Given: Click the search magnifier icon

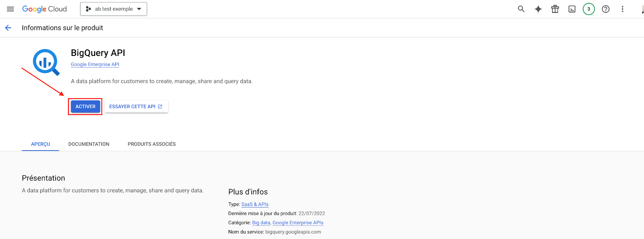Looking at the screenshot, I should [521, 9].
